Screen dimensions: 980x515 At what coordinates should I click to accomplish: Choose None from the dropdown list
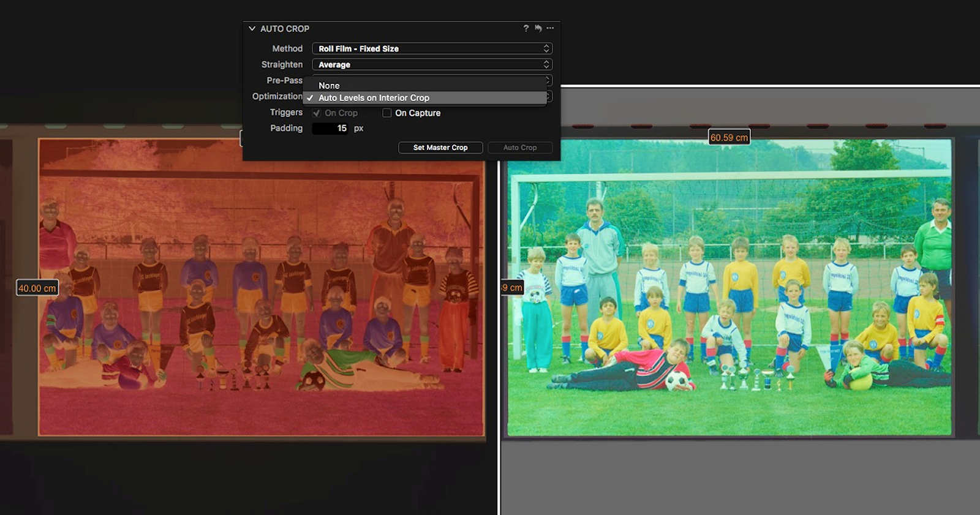[x=329, y=86]
